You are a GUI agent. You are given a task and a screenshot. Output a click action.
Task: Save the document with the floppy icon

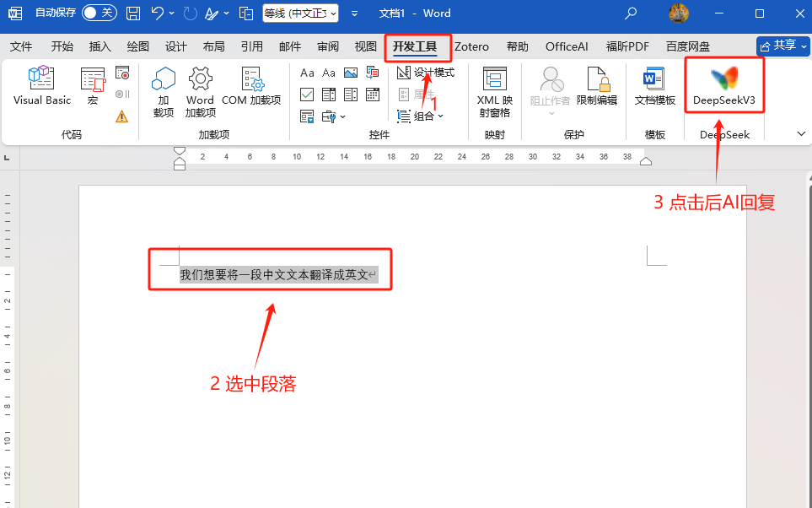[133, 14]
